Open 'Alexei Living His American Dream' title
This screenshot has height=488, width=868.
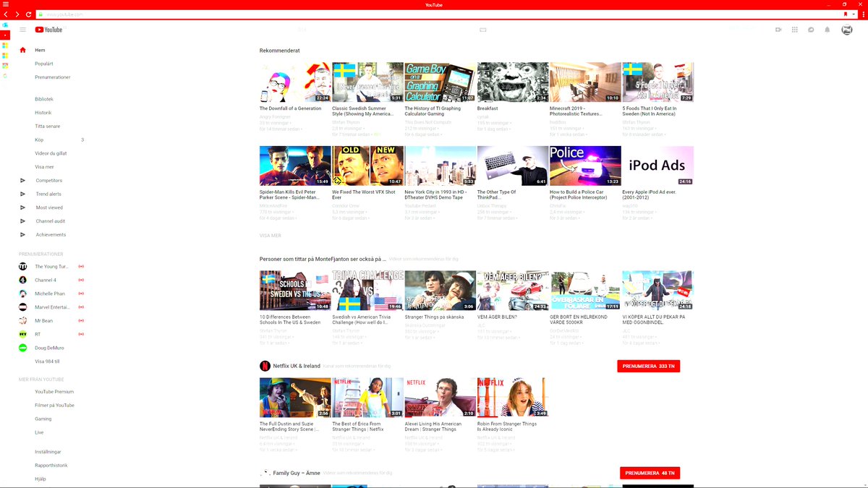click(433, 427)
